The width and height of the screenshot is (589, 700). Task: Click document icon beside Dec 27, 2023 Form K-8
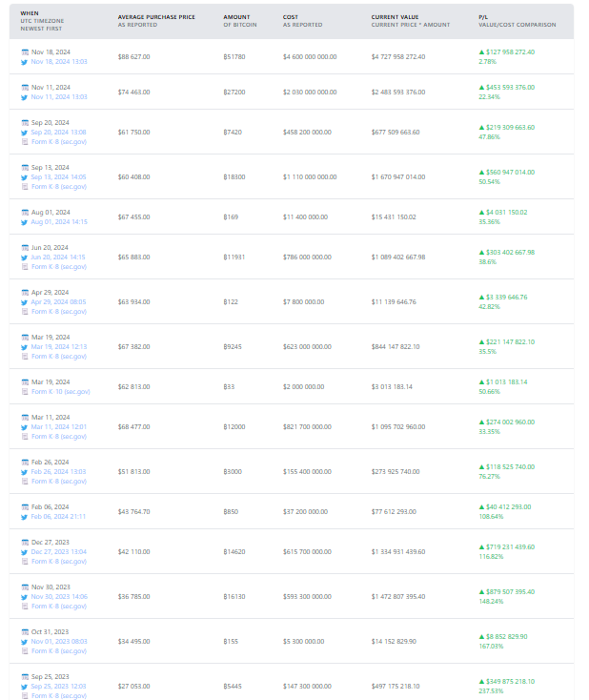click(x=25, y=562)
